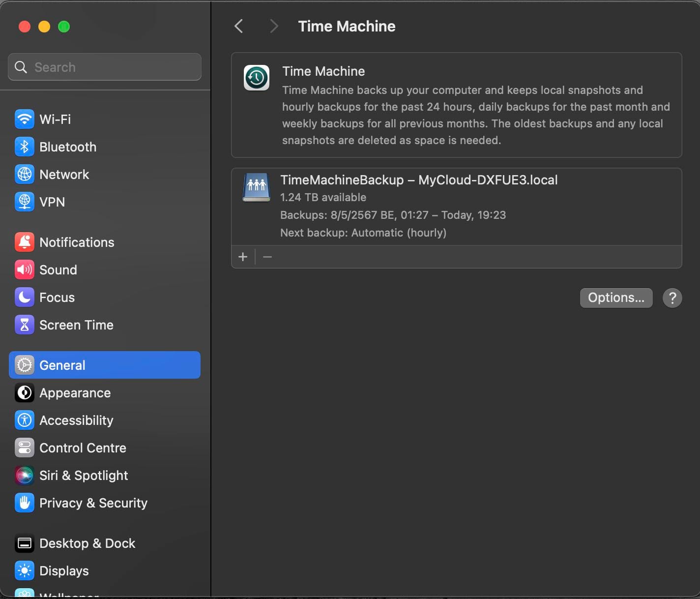
Task: Click 'Next backup: Automatic (hourly)' text
Action: pyautogui.click(x=363, y=233)
